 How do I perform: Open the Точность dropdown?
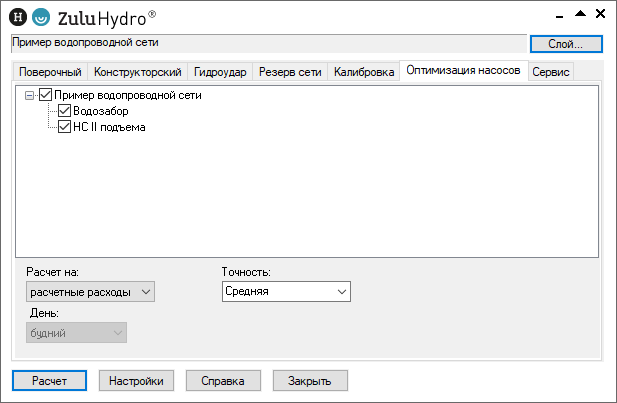click(x=286, y=291)
